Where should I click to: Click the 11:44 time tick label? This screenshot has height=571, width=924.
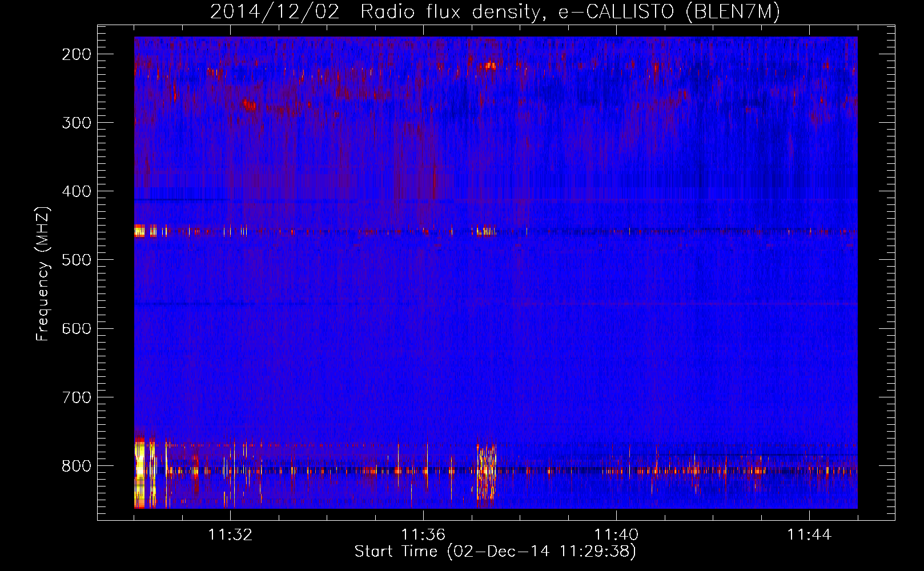809,534
